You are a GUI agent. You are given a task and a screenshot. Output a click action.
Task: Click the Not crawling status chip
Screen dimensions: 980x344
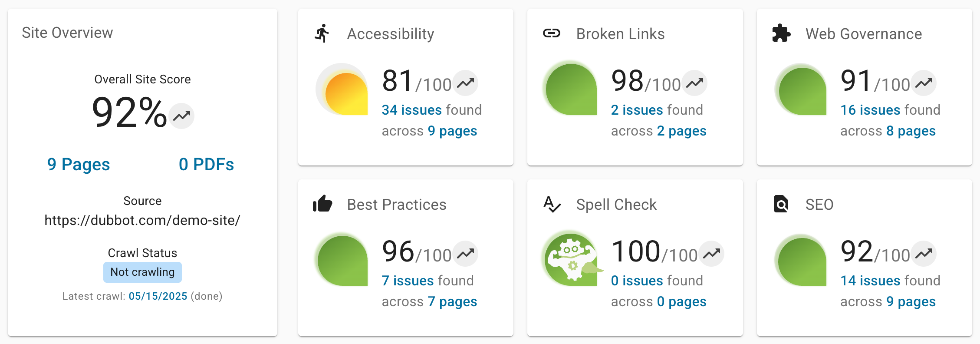[142, 272]
